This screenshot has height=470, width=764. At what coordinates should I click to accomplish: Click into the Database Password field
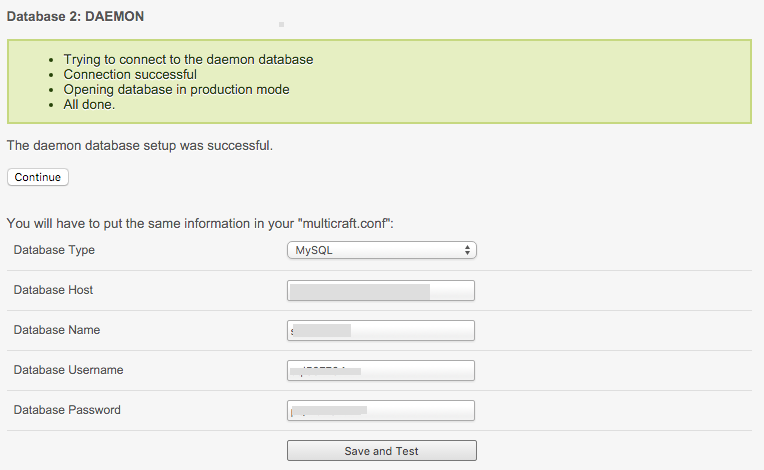[380, 411]
